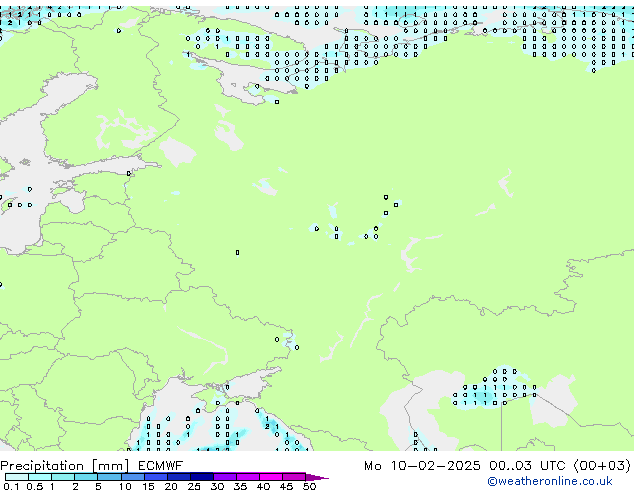Pick the 10–15 mm legend color swatch
Image resolution: width=634 pixels, height=490 pixels.
click(x=133, y=477)
